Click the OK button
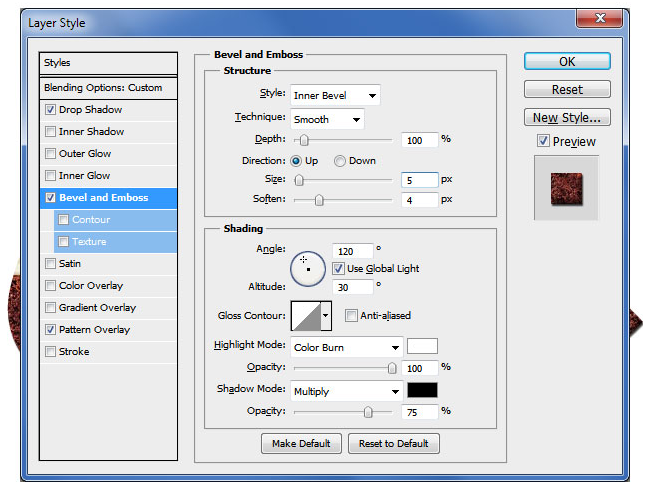The image size is (645, 483). (567, 62)
